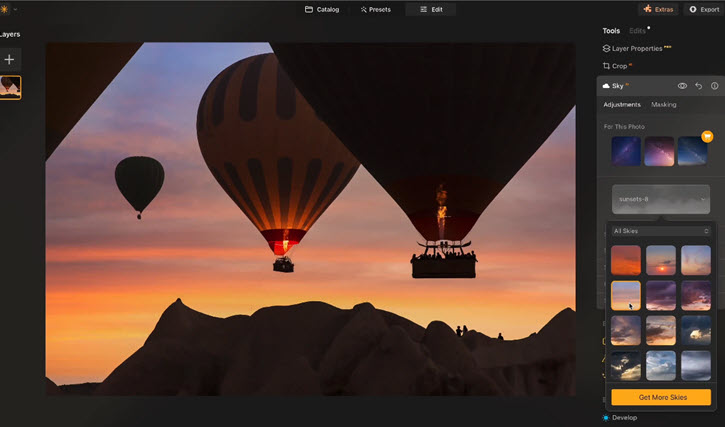Open the Extras menu
This screenshot has width=725, height=427.
click(658, 9)
